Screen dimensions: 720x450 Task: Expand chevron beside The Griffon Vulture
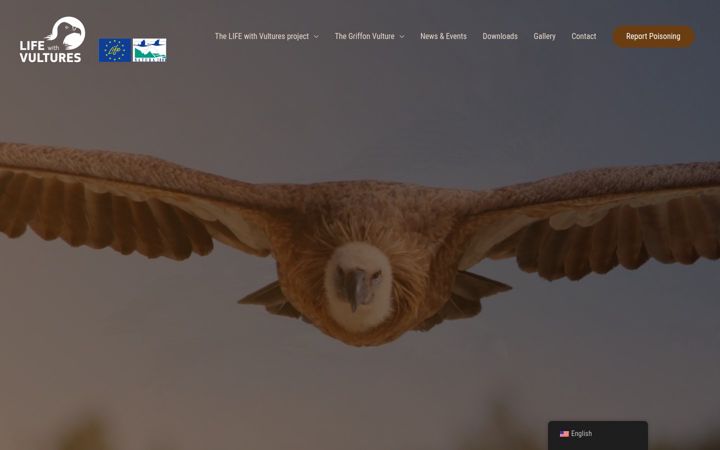coord(402,37)
